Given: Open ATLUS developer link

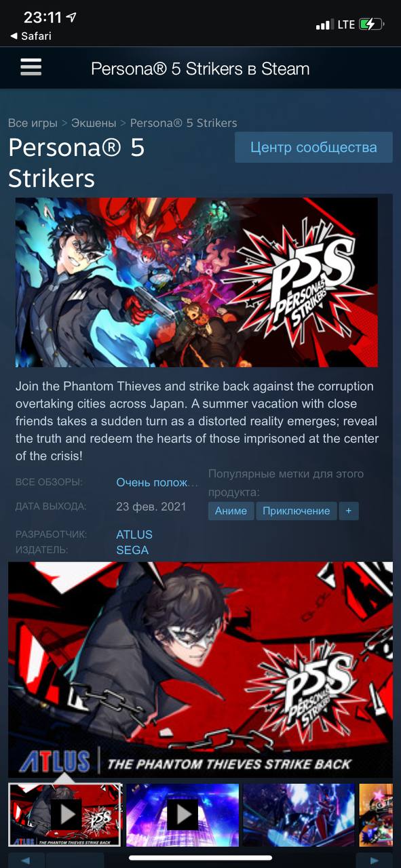Looking at the screenshot, I should coord(134,534).
